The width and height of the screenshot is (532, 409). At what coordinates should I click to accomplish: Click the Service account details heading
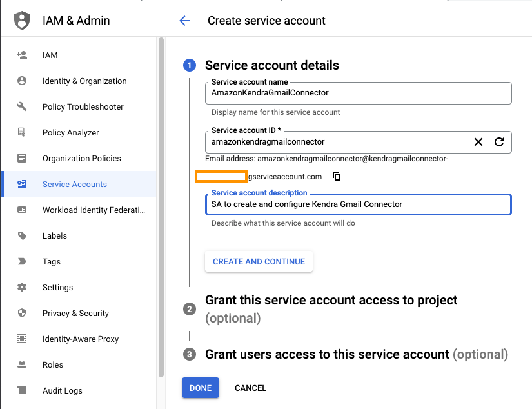pos(271,65)
